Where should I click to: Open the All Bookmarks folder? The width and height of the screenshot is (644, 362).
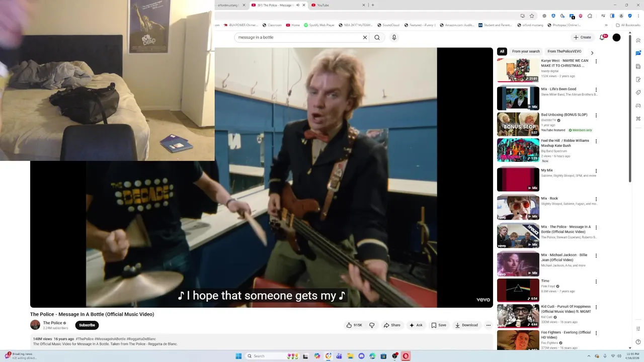coord(628,25)
